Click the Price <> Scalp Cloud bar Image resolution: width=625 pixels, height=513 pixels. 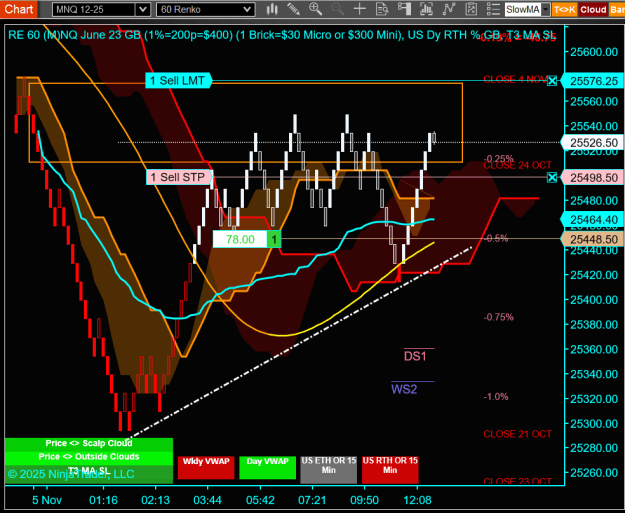pyautogui.click(x=89, y=444)
